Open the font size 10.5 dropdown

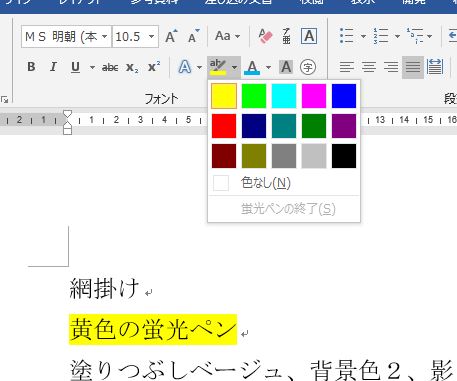(152, 36)
